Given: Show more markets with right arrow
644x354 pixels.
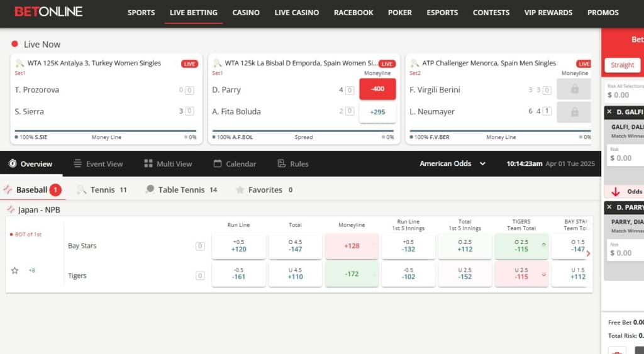Looking at the screenshot, I should pos(588,254).
